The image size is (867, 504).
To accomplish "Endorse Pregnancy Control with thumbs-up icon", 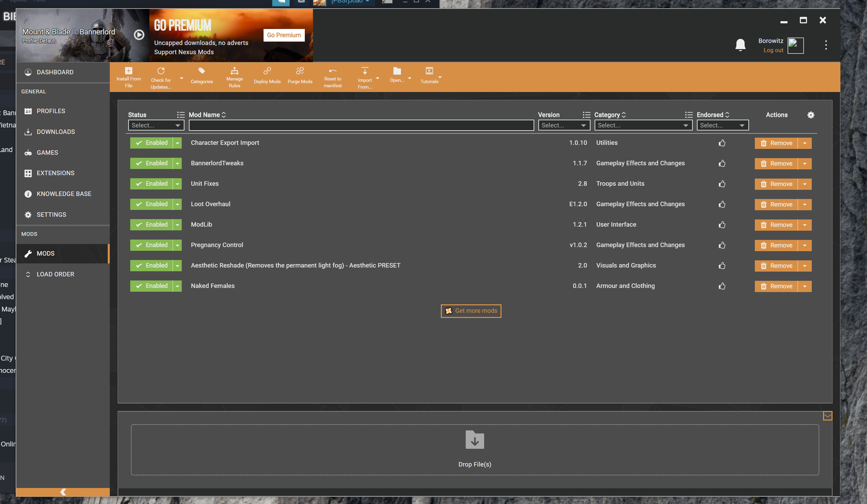I will click(722, 245).
